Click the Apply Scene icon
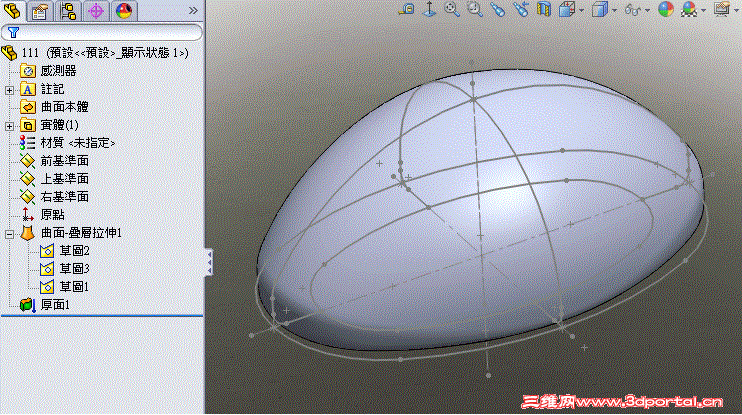742x415 pixels. (x=689, y=9)
